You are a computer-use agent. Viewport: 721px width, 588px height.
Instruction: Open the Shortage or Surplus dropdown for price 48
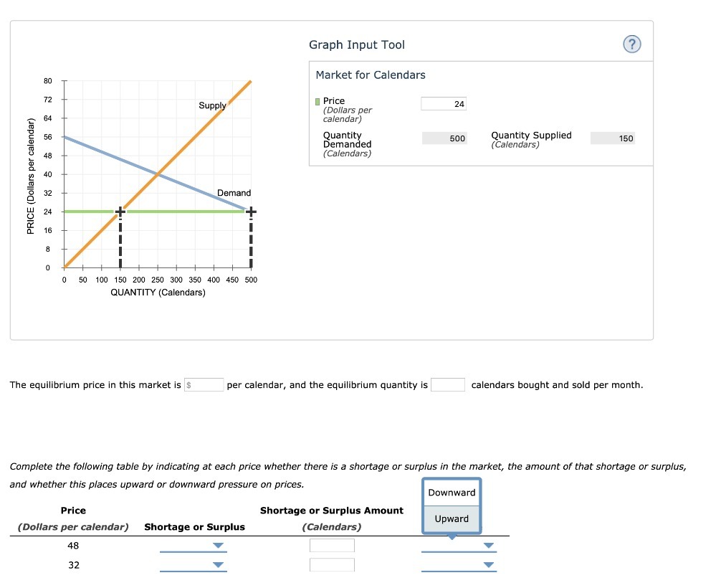(x=217, y=546)
